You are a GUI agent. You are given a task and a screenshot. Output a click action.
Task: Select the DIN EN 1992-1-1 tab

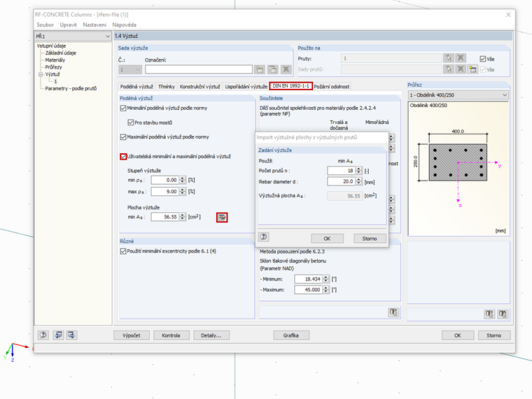(x=290, y=86)
